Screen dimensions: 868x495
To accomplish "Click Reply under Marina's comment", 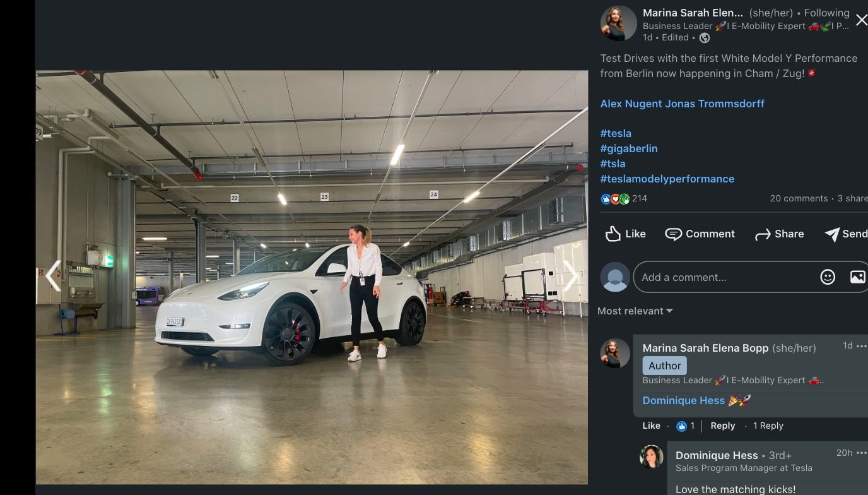I will coord(723,426).
